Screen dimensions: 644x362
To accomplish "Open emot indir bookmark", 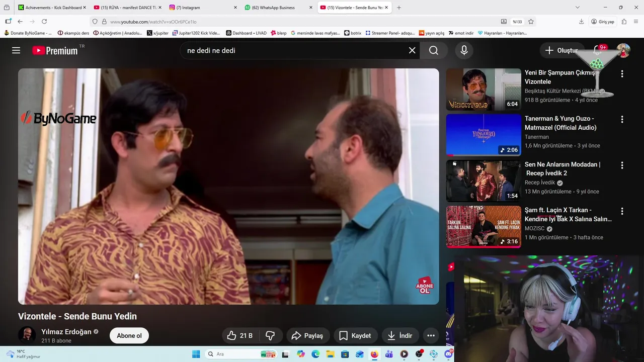I will click(x=460, y=33).
